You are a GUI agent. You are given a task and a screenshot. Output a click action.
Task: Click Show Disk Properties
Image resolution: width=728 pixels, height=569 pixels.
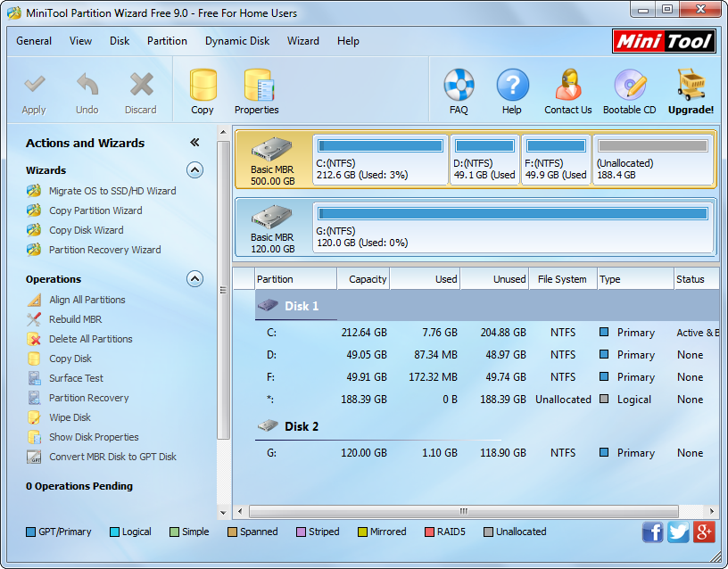click(x=94, y=437)
